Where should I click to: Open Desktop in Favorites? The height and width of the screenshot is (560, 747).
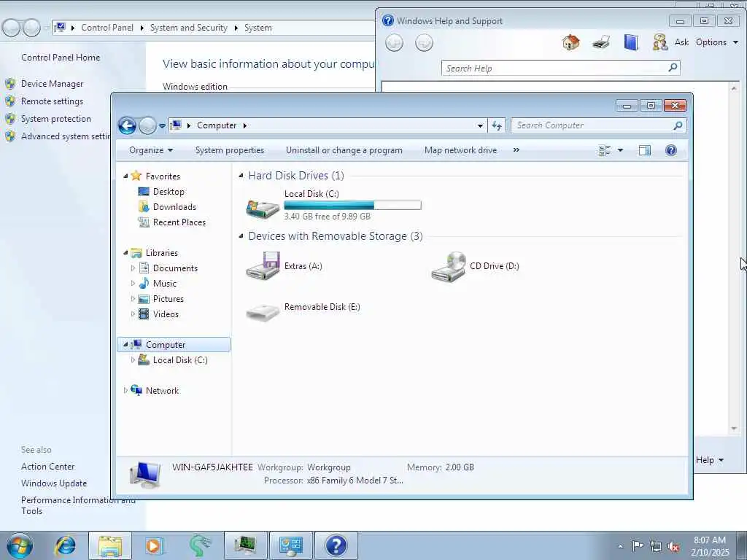click(169, 192)
